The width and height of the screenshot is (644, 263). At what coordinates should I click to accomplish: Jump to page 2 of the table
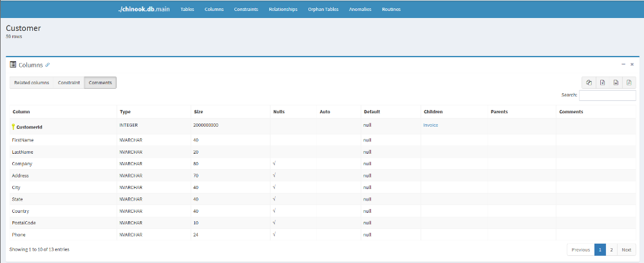pos(611,250)
